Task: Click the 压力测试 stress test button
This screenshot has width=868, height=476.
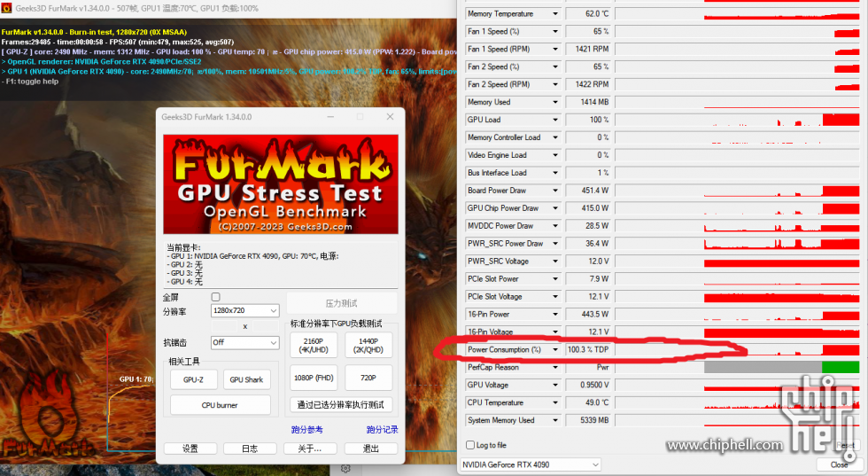Action: 342,304
